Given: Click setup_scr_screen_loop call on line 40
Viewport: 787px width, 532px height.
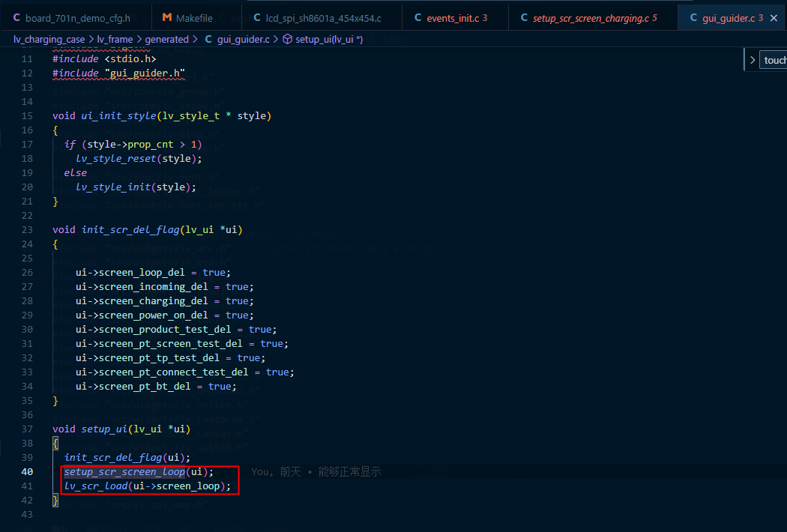Looking at the screenshot, I should point(124,472).
